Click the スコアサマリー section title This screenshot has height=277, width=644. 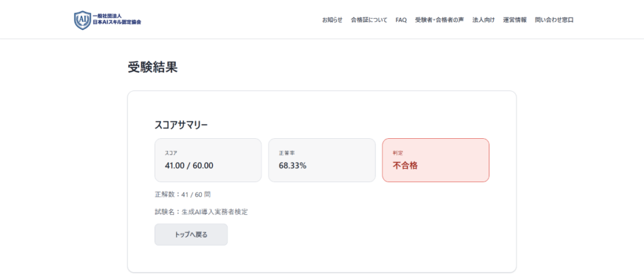pos(181,125)
